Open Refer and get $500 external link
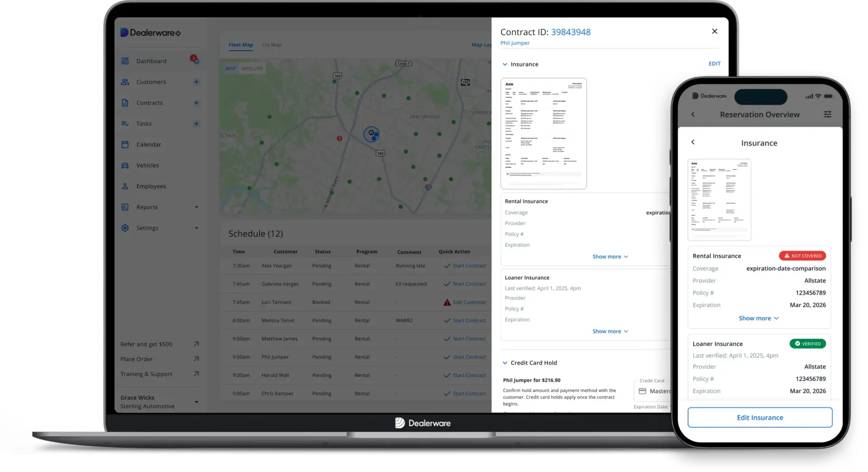Screen dimensions: 868x472 pyautogui.click(x=196, y=344)
